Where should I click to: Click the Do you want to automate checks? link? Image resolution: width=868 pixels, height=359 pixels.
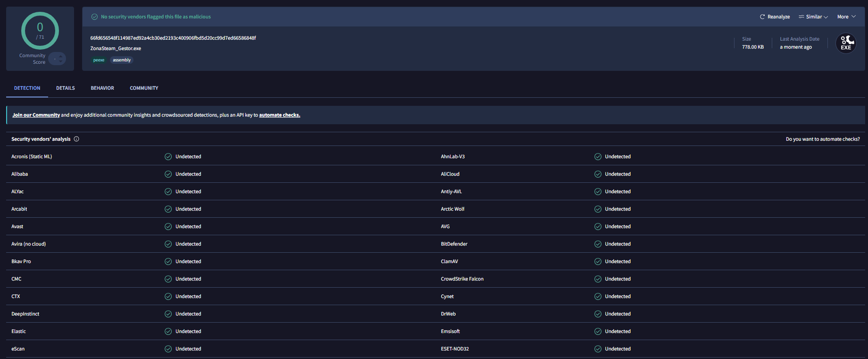823,139
